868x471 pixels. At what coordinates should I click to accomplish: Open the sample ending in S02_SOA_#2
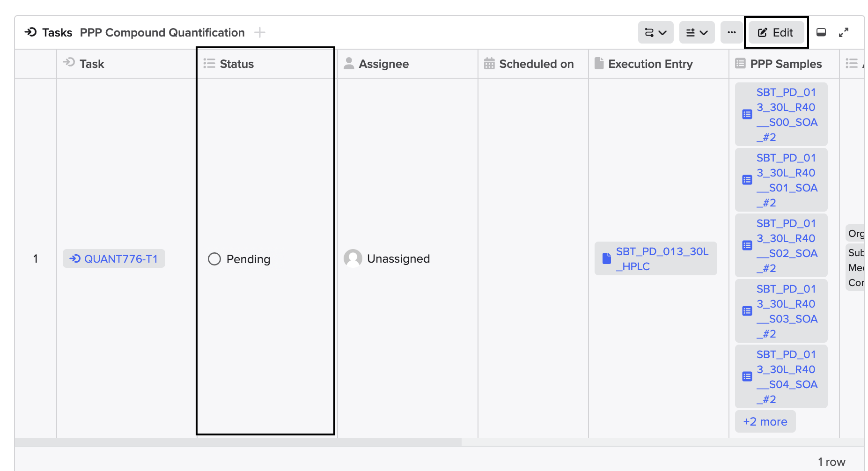781,245
